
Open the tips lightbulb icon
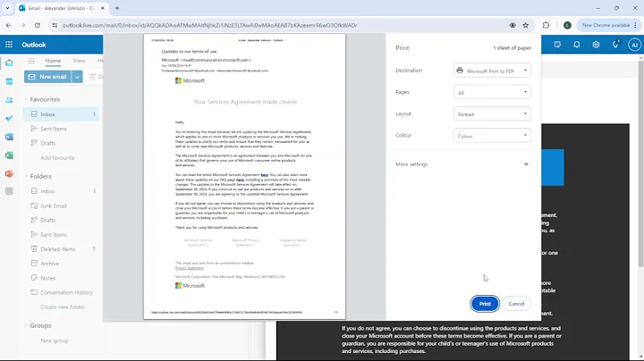click(x=615, y=45)
